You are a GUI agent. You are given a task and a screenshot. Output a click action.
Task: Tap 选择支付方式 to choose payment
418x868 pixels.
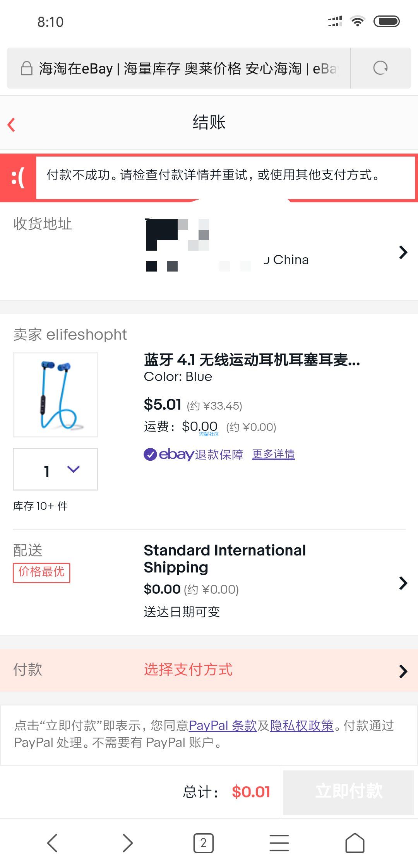click(188, 670)
